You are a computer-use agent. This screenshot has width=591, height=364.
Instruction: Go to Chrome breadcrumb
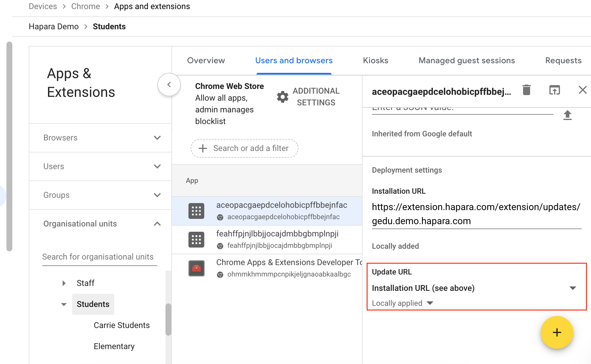[86, 6]
